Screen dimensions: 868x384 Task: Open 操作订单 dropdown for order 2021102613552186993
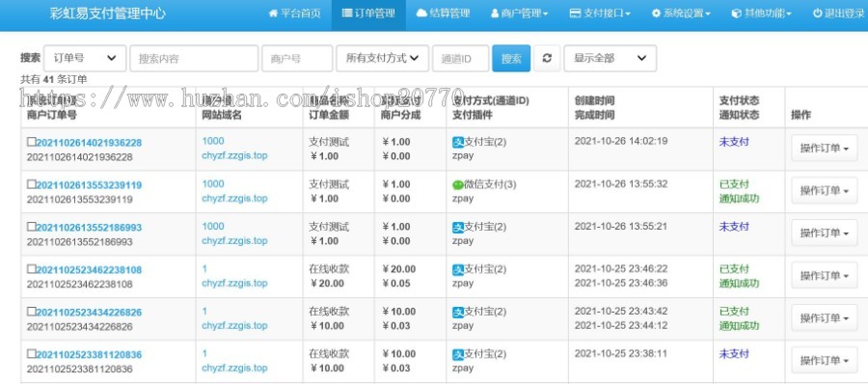[x=825, y=233]
